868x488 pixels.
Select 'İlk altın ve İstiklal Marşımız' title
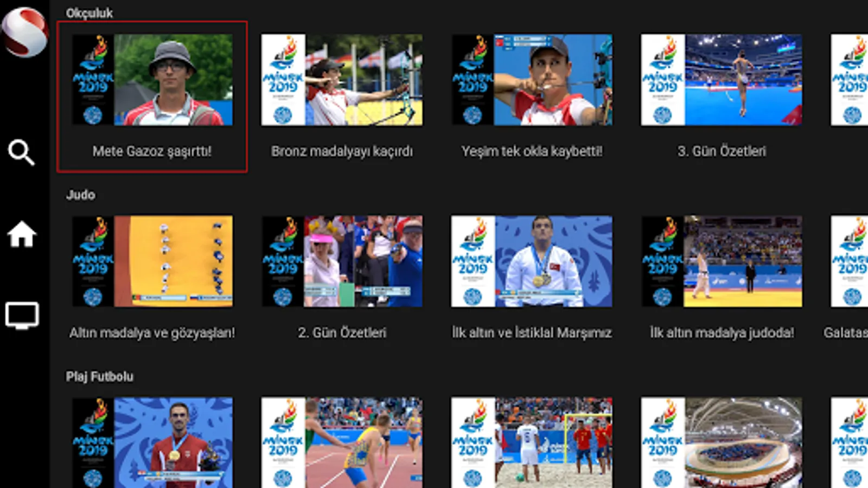[532, 333]
